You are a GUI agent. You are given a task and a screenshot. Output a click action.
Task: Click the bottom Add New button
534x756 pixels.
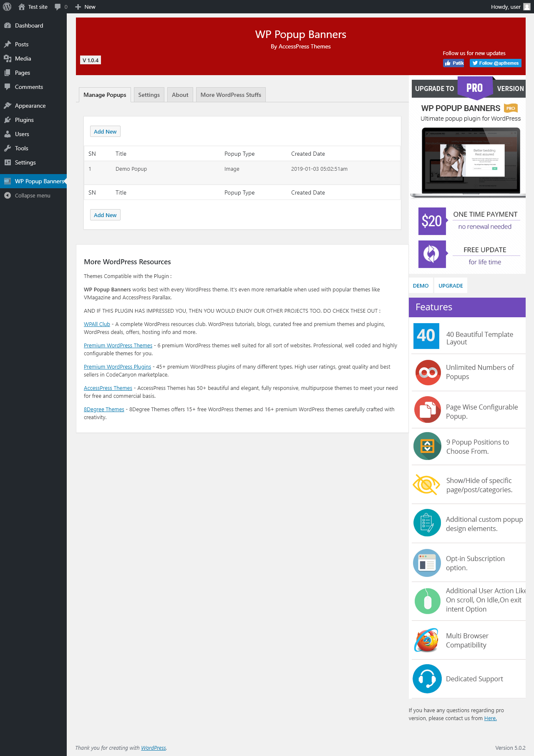105,215
